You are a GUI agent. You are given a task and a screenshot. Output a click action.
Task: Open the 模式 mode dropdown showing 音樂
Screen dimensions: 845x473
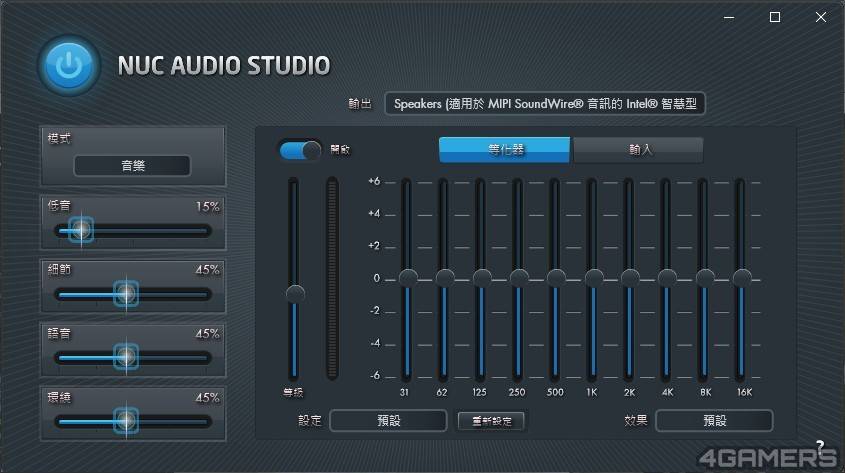[132, 165]
